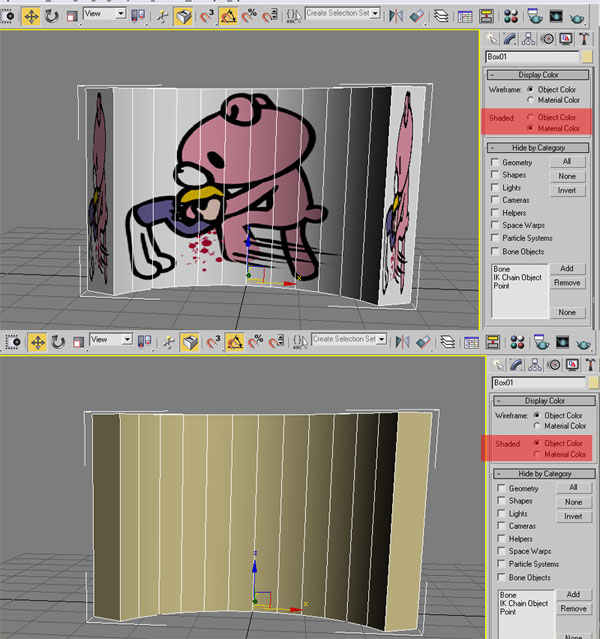Click the Mirror tool above the beige-box viewport
This screenshot has width=600, height=639.
click(x=402, y=342)
